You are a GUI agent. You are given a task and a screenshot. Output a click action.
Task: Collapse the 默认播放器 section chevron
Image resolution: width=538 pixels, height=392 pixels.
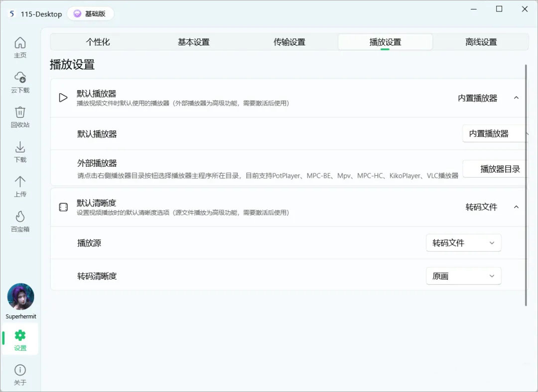(516, 98)
